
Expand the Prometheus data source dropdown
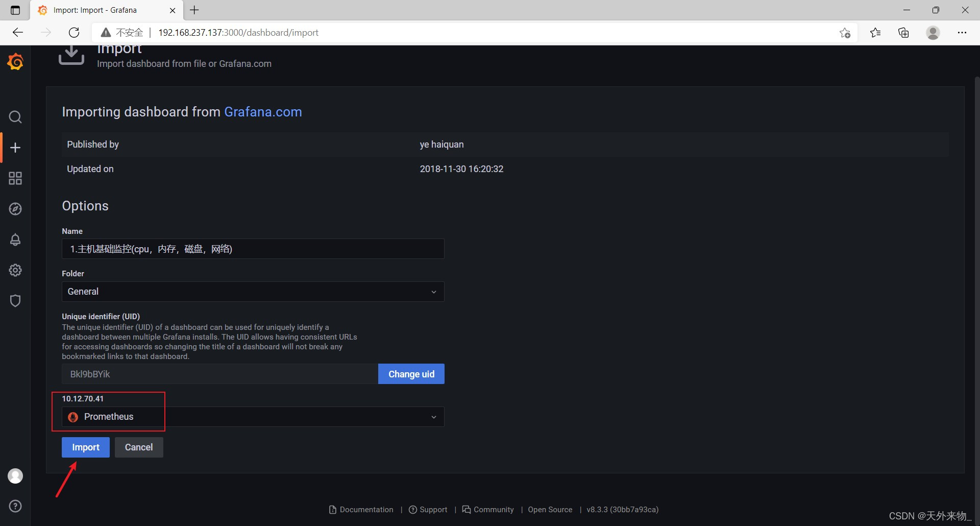[253, 417]
